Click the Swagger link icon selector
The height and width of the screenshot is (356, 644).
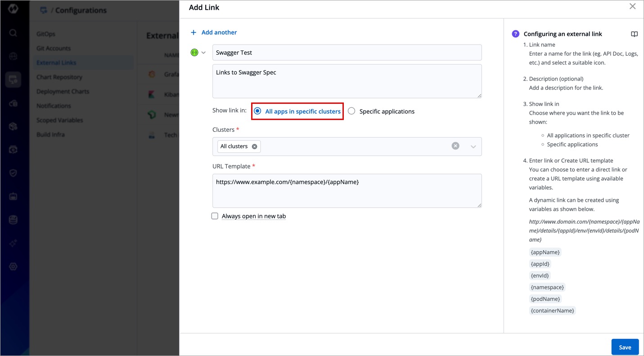194,53
